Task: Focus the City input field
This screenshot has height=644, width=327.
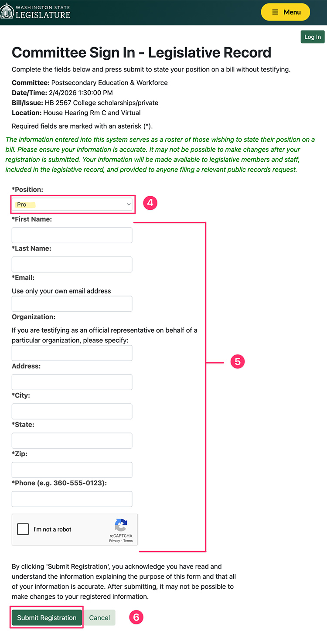Action: coord(72,411)
